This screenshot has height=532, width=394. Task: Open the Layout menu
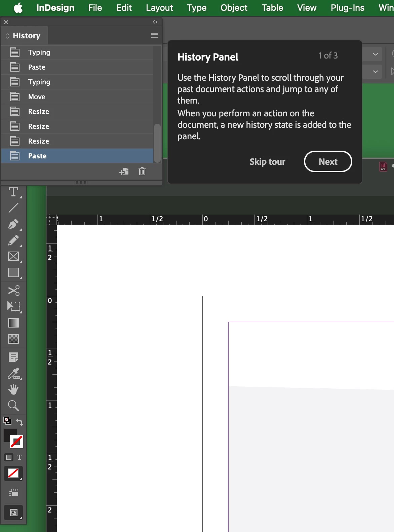159,8
